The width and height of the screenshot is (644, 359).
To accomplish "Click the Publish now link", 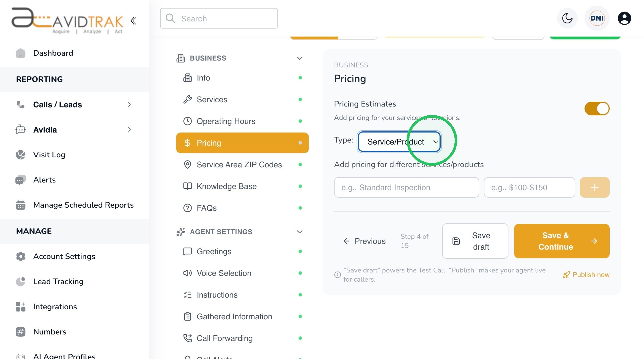I will 586,275.
